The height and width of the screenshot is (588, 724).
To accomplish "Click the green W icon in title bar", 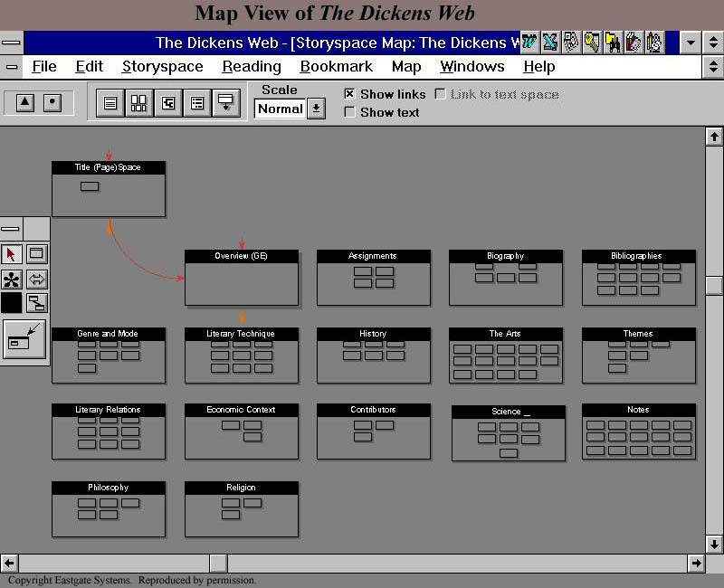I will (x=529, y=43).
